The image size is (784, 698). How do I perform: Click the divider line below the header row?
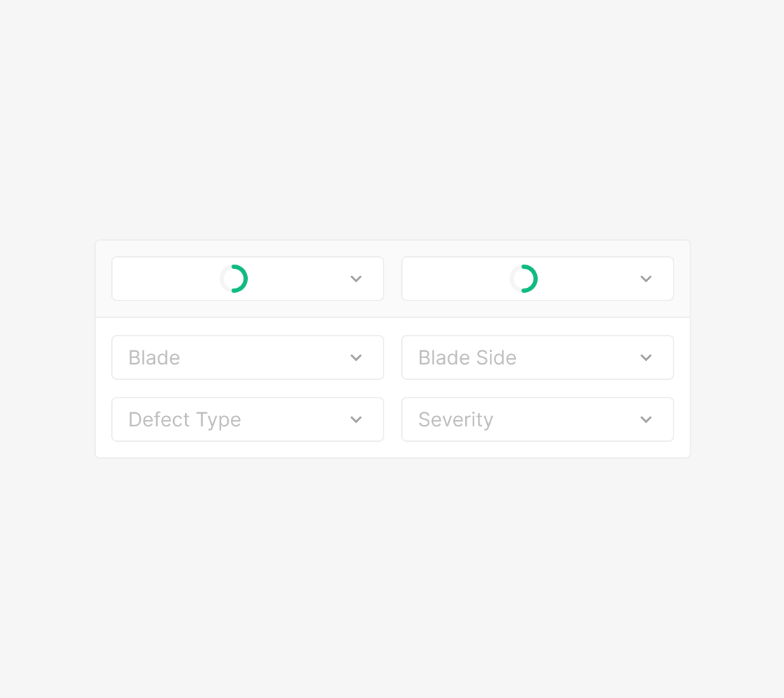pyautogui.click(x=393, y=317)
